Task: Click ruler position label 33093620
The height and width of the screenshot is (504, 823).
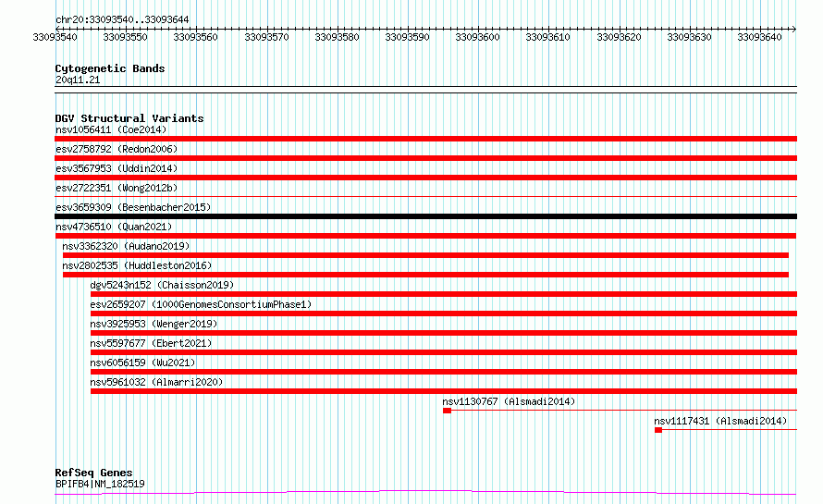Action: tap(619, 37)
